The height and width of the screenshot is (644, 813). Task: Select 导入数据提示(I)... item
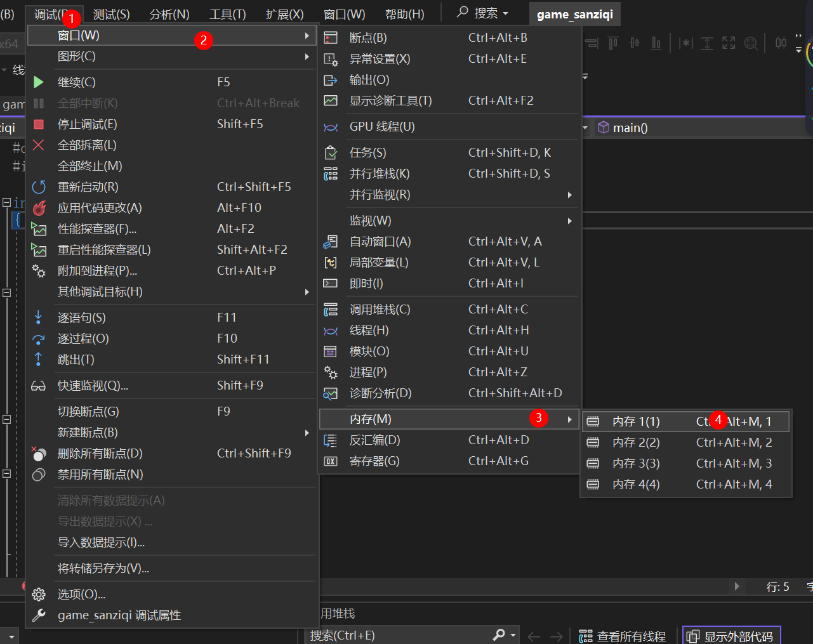pyautogui.click(x=171, y=543)
